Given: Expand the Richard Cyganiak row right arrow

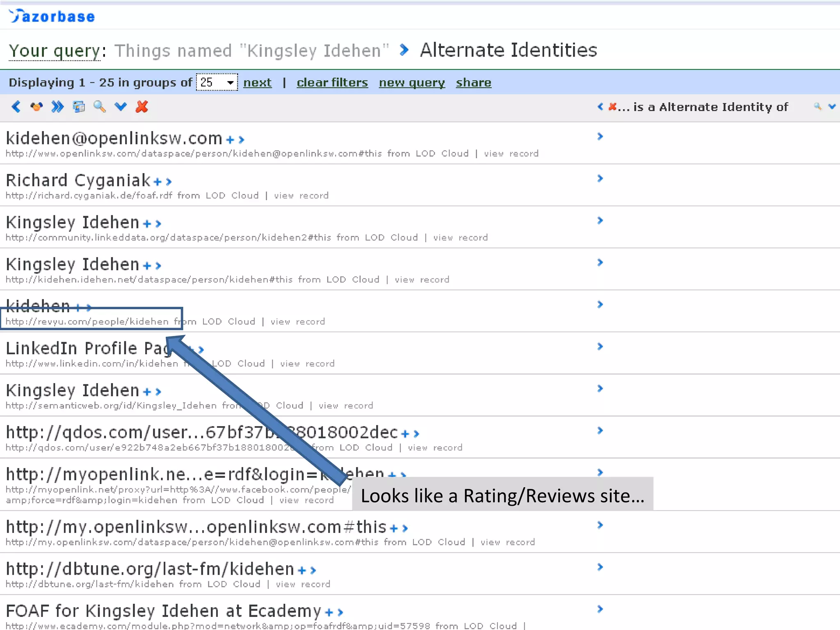Looking at the screenshot, I should tap(600, 178).
